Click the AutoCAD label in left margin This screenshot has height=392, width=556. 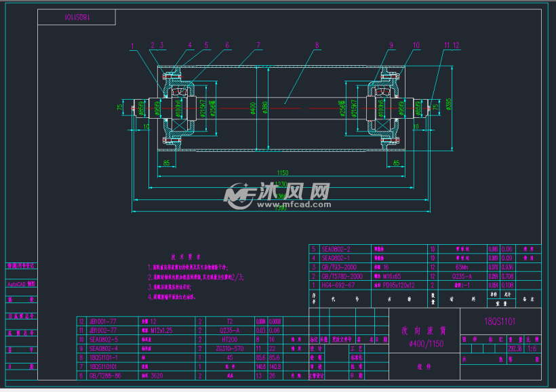18,285
